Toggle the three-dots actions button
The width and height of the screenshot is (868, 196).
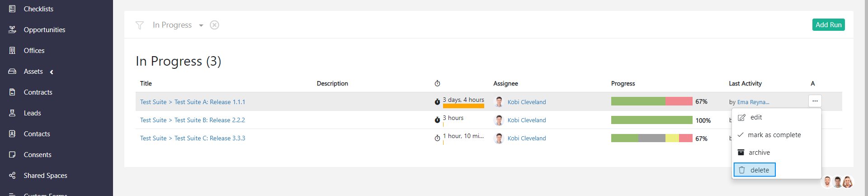click(x=815, y=101)
